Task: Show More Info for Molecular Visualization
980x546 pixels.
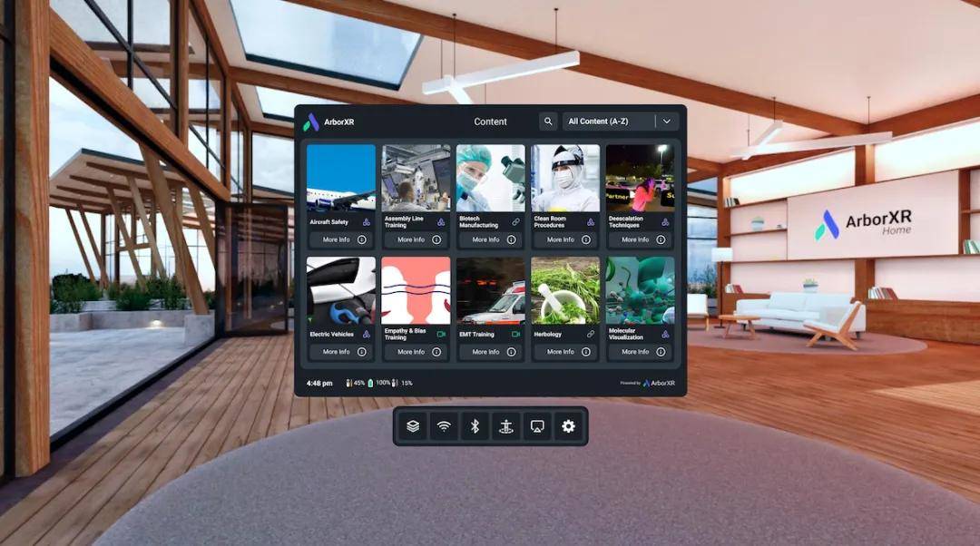Action: coord(641,352)
